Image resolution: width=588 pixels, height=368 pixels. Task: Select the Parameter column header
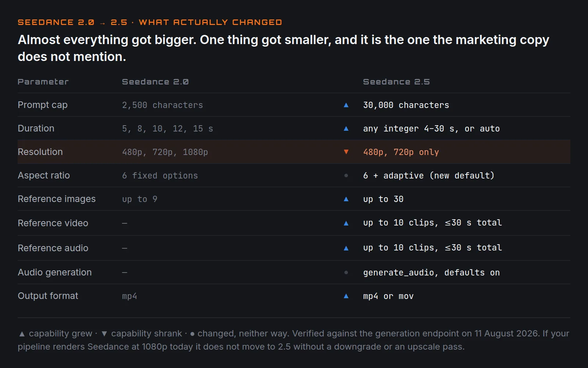click(43, 82)
